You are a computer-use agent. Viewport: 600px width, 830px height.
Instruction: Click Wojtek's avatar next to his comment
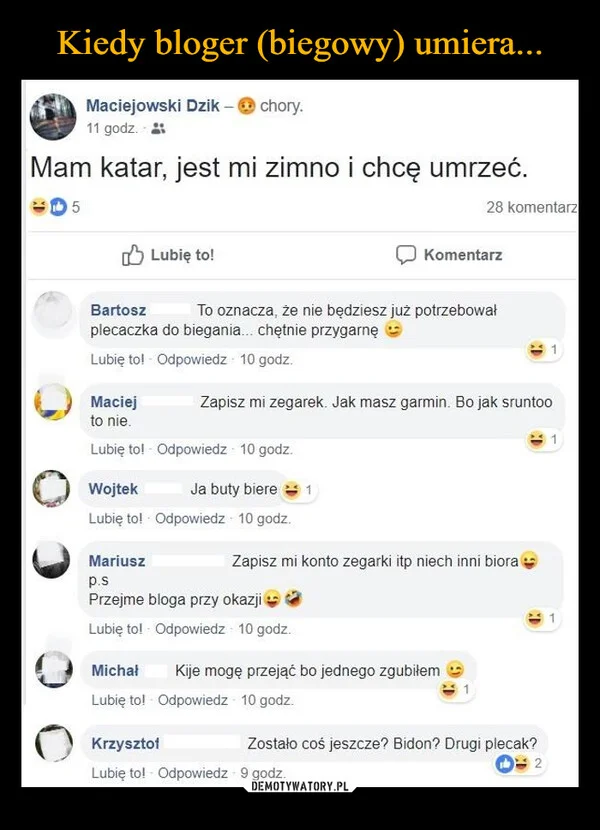[52, 488]
